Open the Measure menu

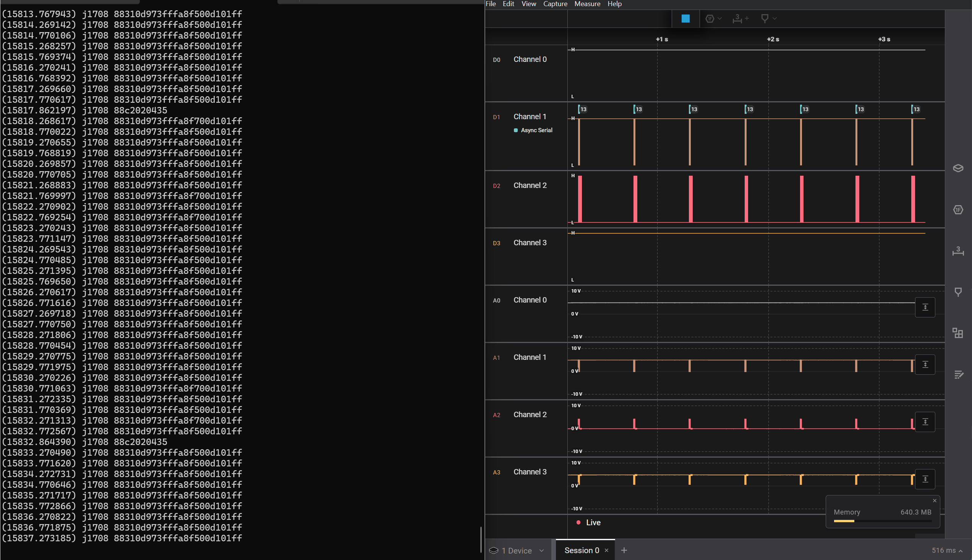pyautogui.click(x=587, y=4)
